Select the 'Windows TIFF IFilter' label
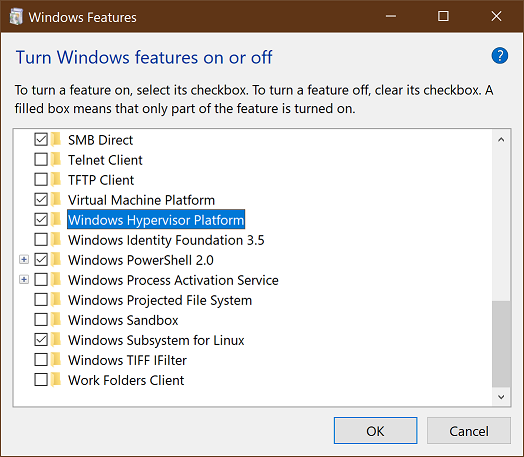The width and height of the screenshot is (524, 457). (x=127, y=360)
